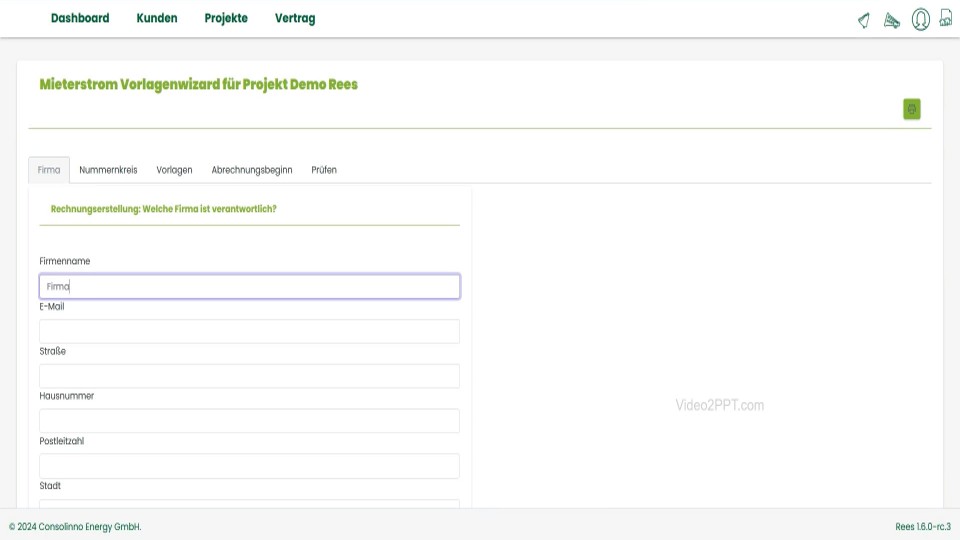This screenshot has height=540, width=960.
Task: Open the Dashboard menu
Action: coord(80,18)
